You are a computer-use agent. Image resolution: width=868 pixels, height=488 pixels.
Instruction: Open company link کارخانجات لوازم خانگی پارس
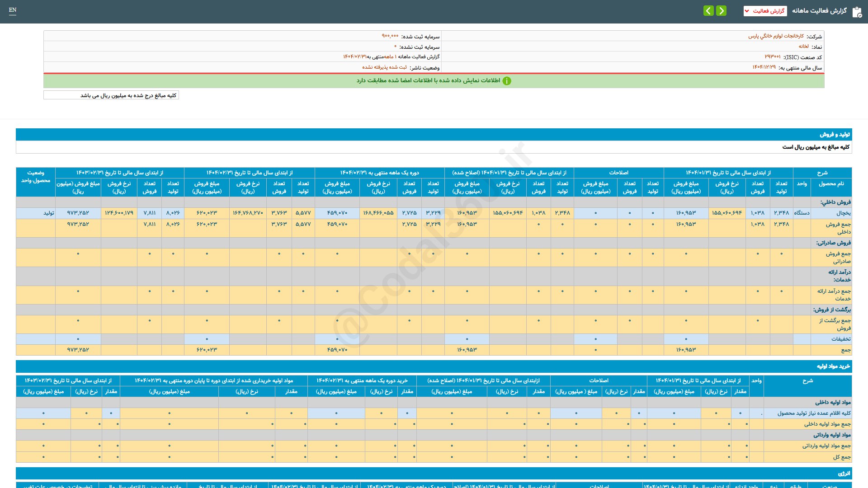click(776, 36)
